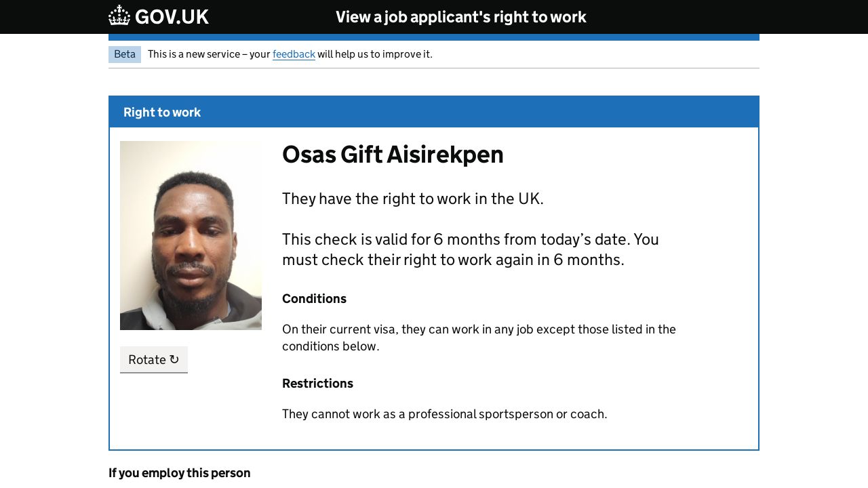Click the GOV.UK logo text
This screenshot has width=868, height=488.
click(172, 17)
